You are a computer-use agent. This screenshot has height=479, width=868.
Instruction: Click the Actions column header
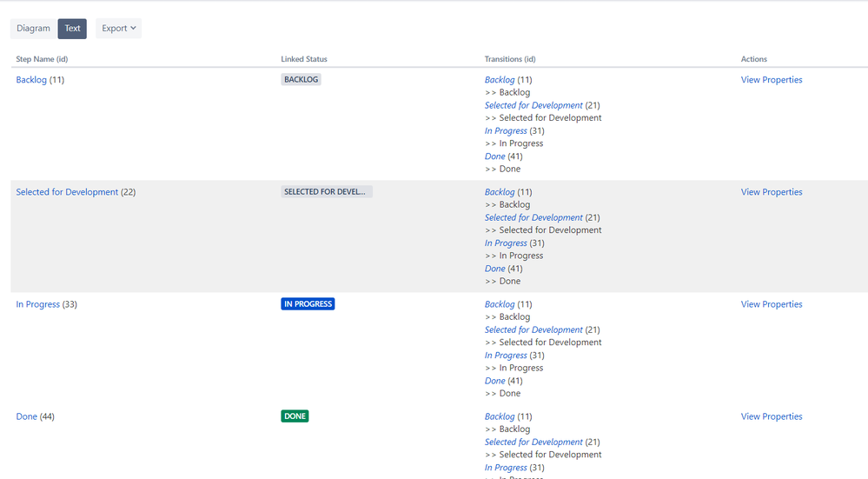[x=754, y=59]
